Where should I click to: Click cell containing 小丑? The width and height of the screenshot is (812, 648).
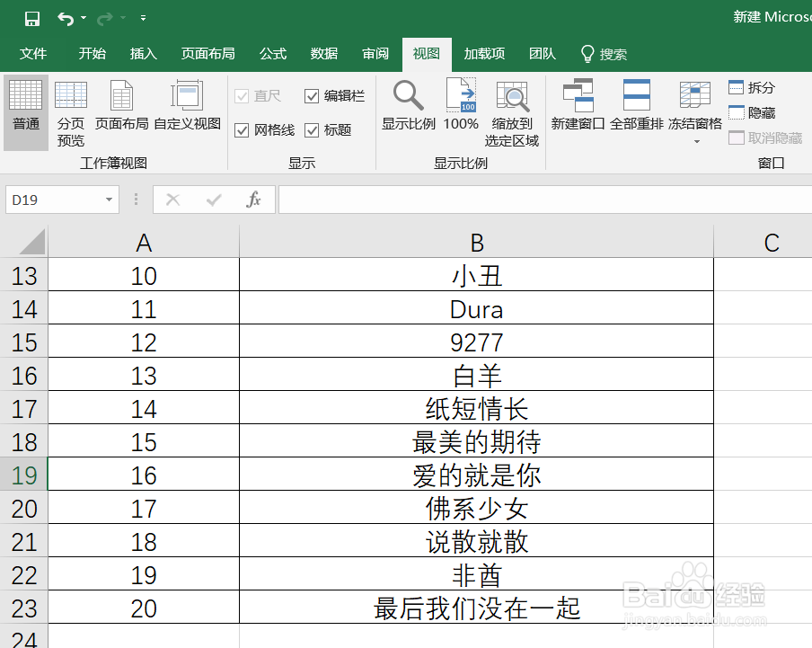click(476, 276)
